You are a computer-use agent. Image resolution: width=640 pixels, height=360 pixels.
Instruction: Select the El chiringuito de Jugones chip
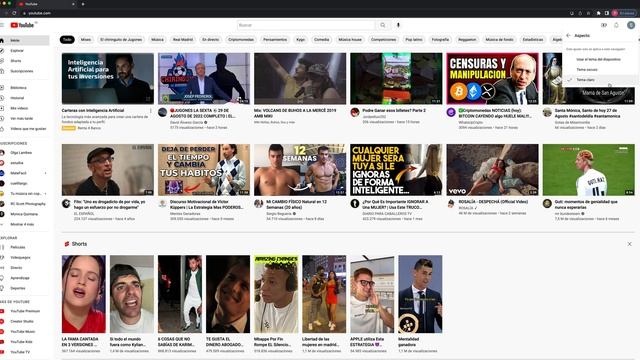click(x=121, y=40)
